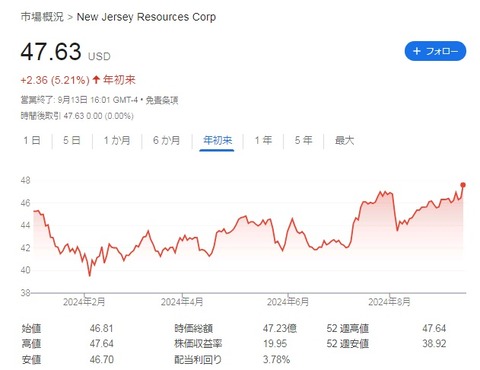Image resolution: width=480 pixels, height=370 pixels.
Task: Click the 高値 high value in left column
Action: 101,343
